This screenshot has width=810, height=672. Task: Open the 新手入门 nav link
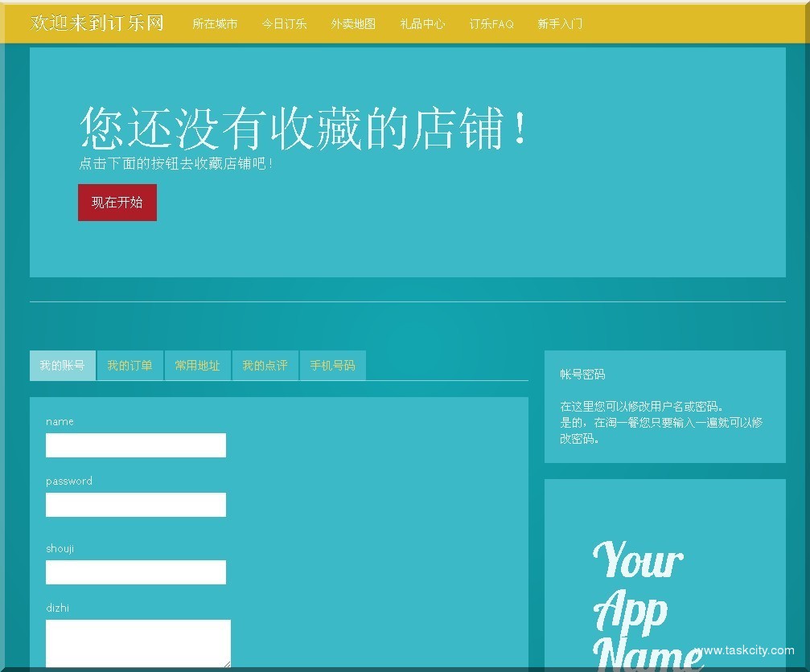[560, 24]
